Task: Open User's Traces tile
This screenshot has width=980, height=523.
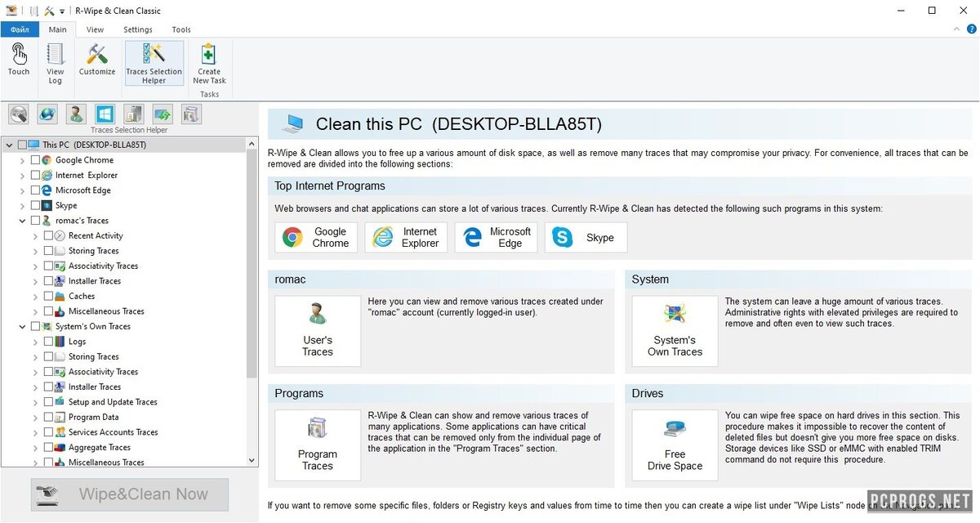Action: pyautogui.click(x=318, y=331)
